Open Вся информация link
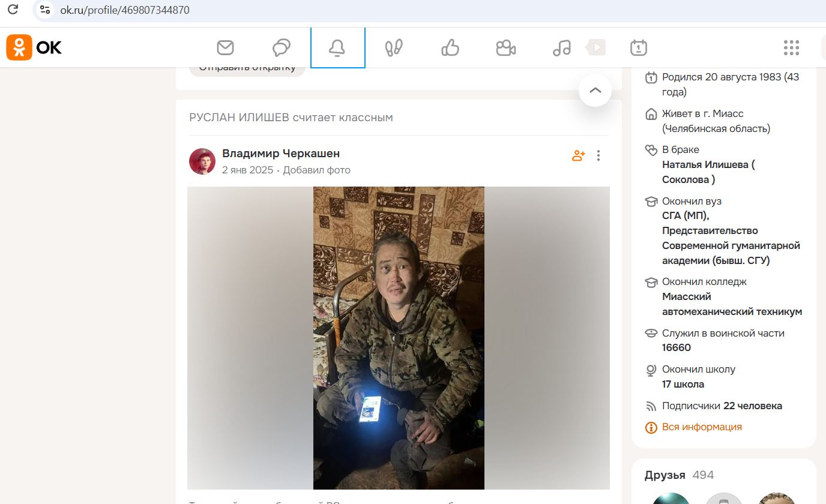Viewport: 826px width, 504px height. tap(702, 427)
